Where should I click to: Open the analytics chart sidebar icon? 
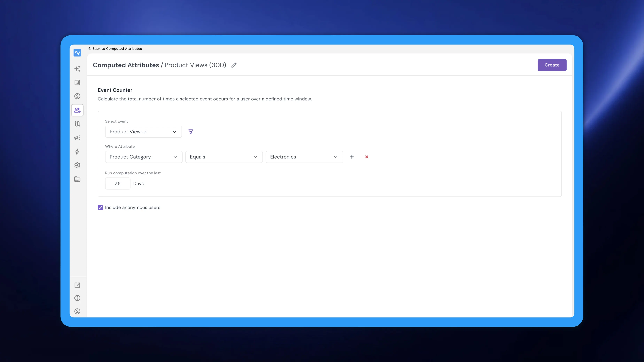point(77,82)
